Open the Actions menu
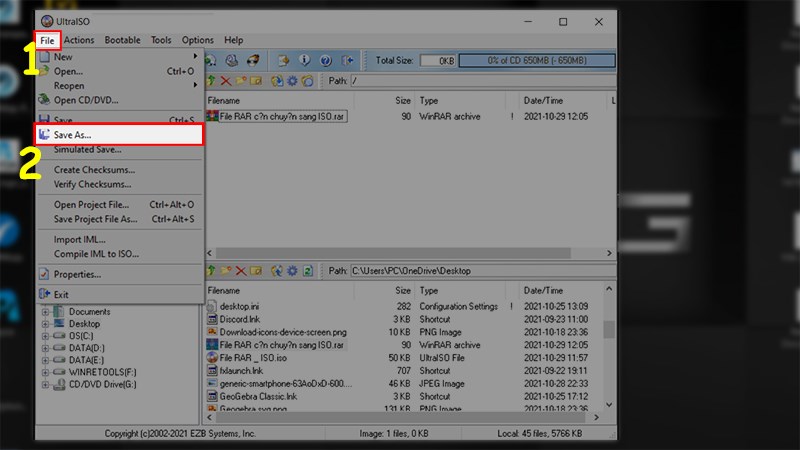Screen dimensions: 800x450 79,40
